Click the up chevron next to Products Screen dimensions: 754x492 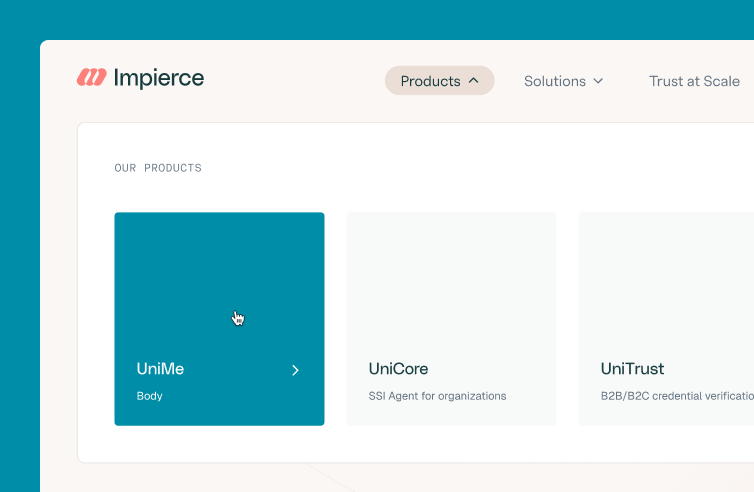pyautogui.click(x=474, y=81)
